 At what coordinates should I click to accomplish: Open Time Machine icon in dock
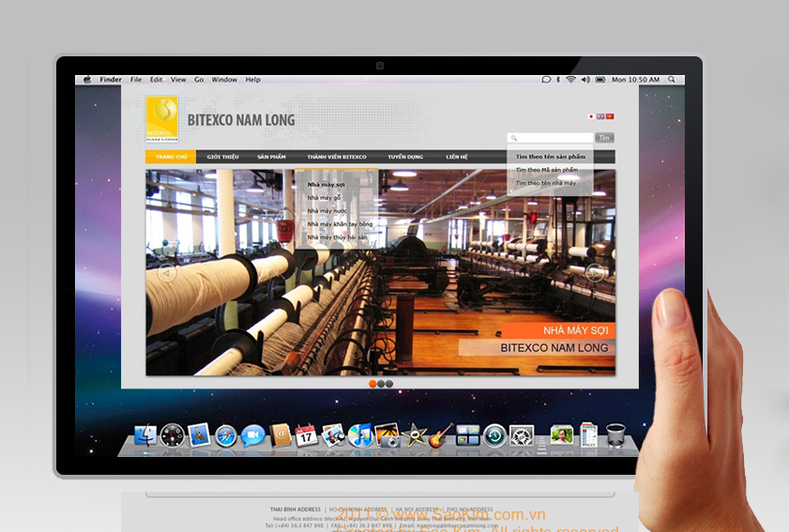click(x=494, y=436)
